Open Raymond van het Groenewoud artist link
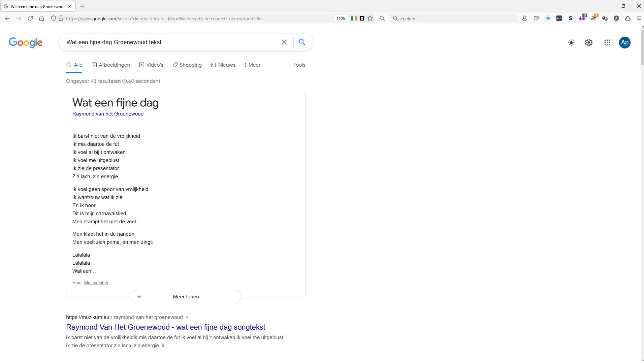Screen dimensions: 644x361 click(108, 114)
